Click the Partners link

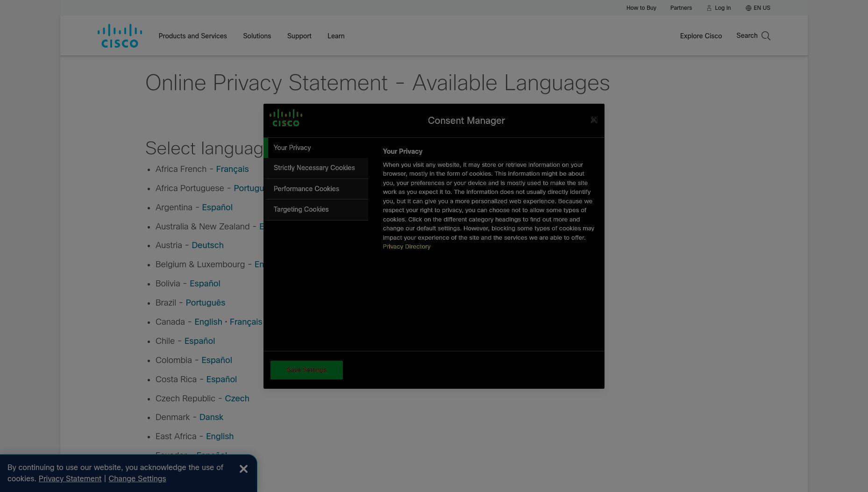coord(681,8)
